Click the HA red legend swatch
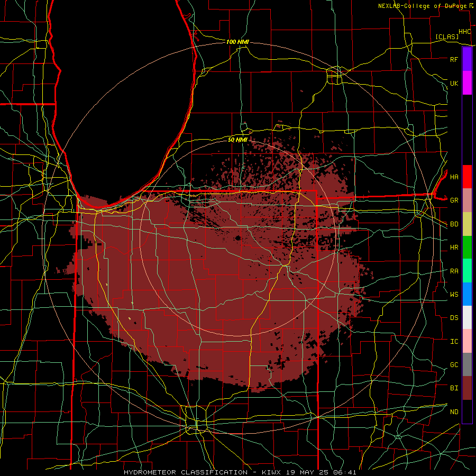 pyautogui.click(x=467, y=177)
